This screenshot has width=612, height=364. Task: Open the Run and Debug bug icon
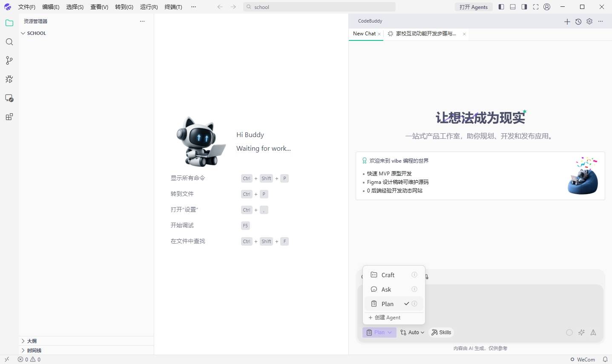(9, 79)
